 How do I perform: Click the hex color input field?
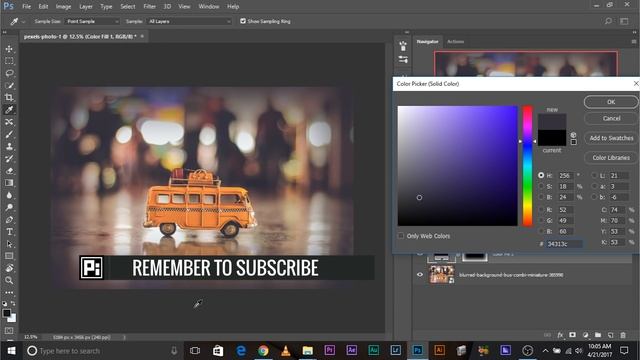pyautogui.click(x=564, y=244)
